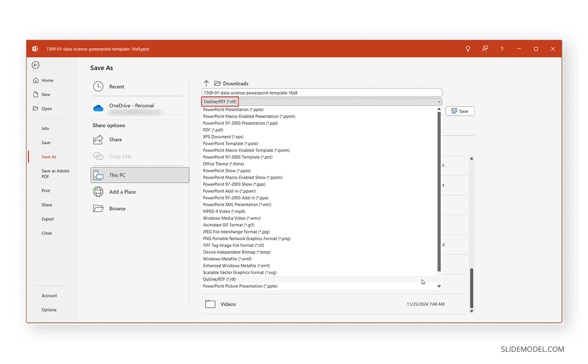Open the Export page
588x364 pixels.
[48, 219]
